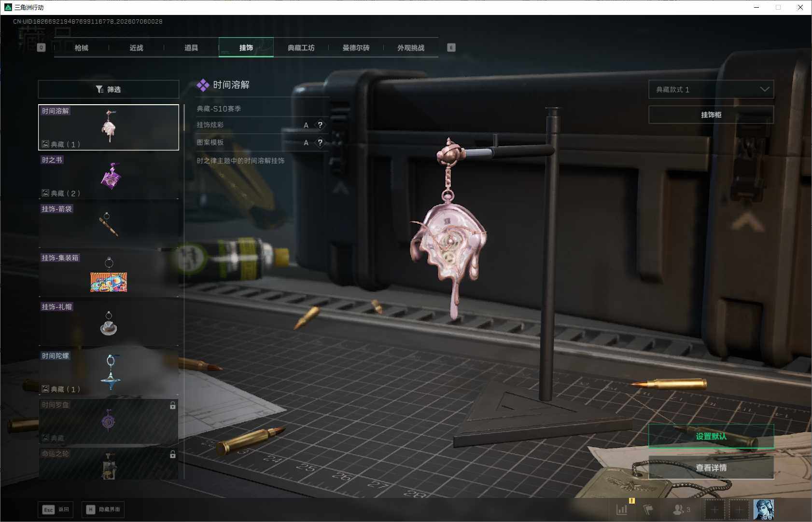Viewport: 812px width, 522px height.
Task: Click the question mark beside 图案模板
Action: pos(320,142)
